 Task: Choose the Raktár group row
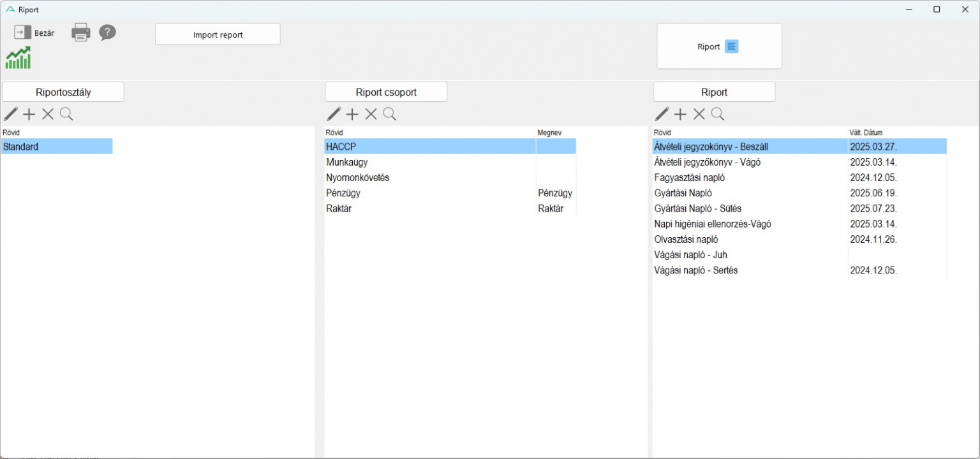[339, 208]
